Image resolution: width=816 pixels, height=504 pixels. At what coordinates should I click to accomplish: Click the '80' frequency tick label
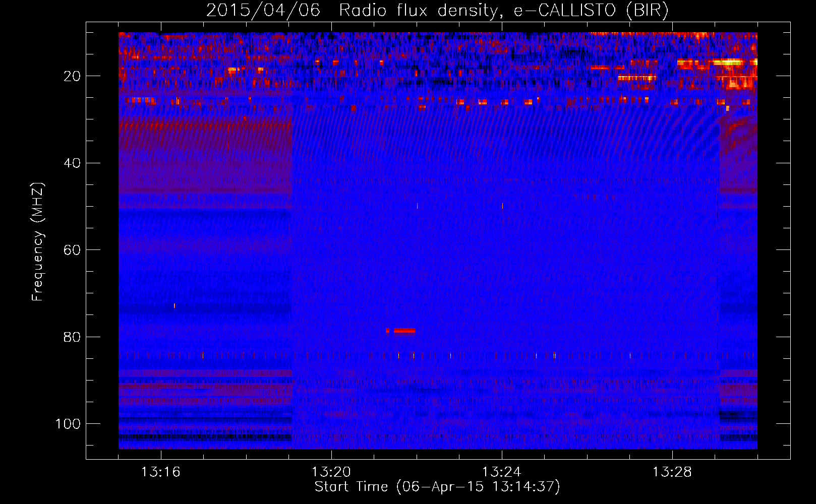[73, 337]
